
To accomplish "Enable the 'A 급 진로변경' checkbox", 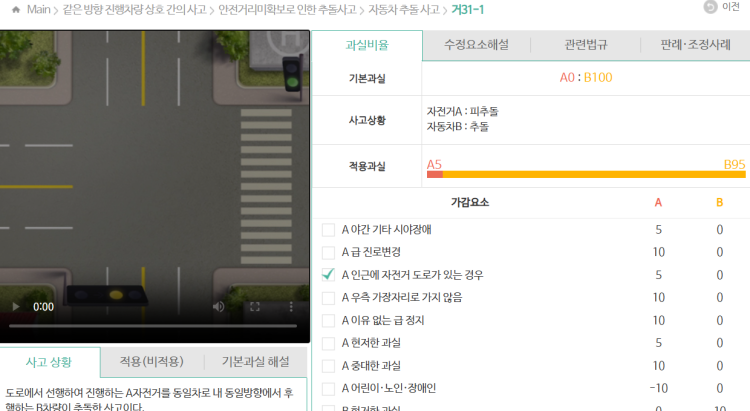I will [x=328, y=252].
